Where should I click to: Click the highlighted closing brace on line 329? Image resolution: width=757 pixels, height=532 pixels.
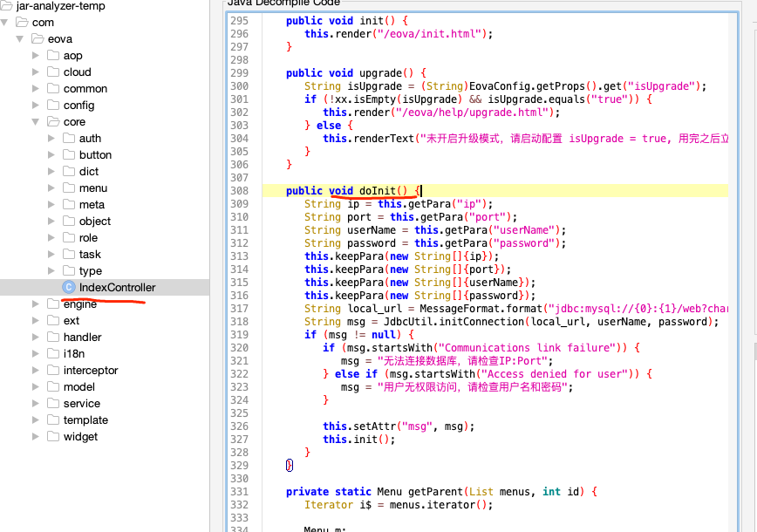(290, 465)
